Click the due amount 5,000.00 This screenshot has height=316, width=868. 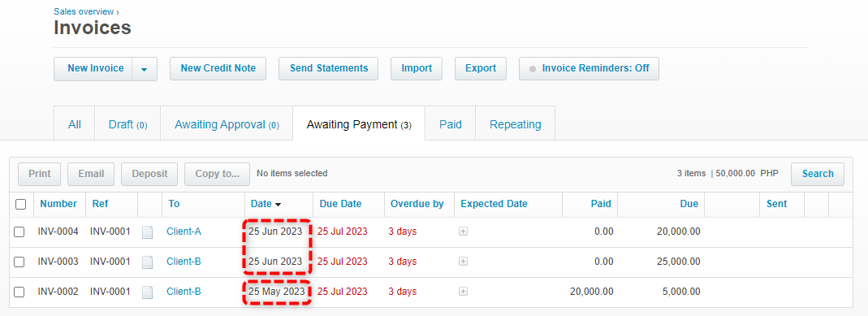pos(681,291)
